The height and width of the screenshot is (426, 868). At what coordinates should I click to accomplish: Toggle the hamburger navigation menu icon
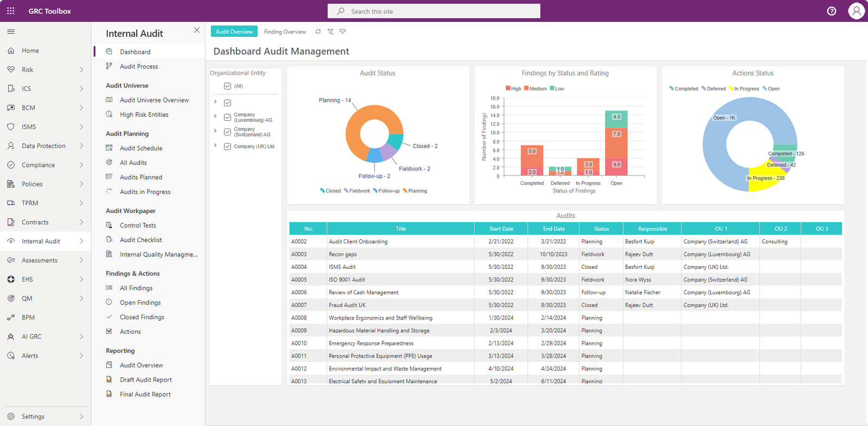click(11, 31)
